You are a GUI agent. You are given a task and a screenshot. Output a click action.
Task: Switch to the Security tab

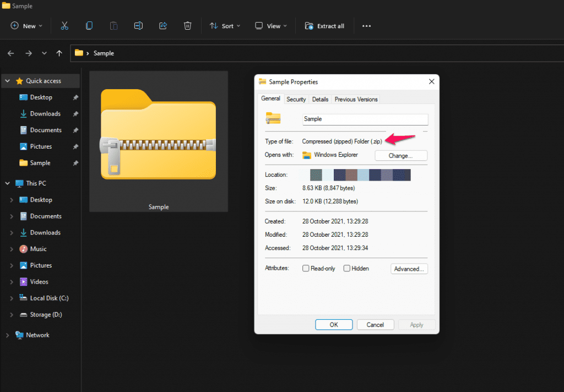coord(296,99)
